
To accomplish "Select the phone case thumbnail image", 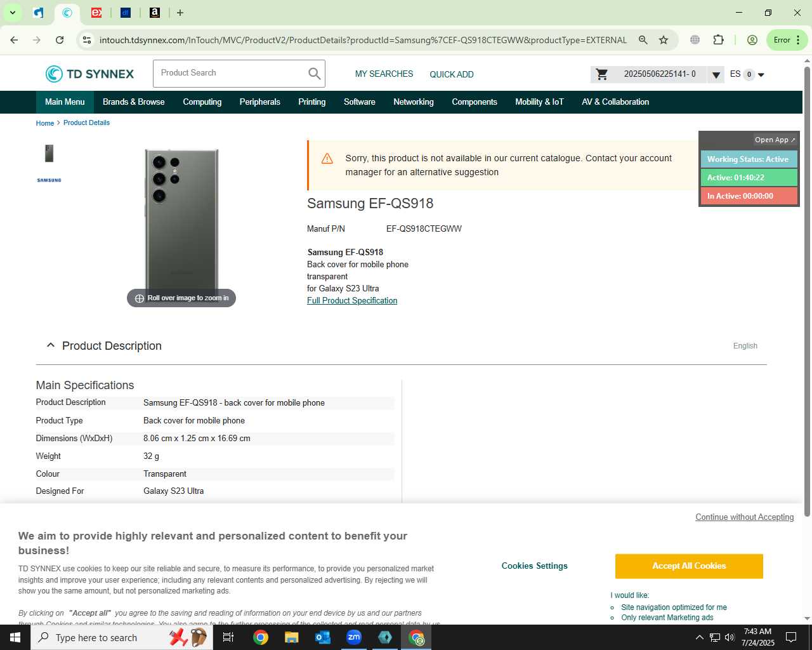I will coord(49,153).
